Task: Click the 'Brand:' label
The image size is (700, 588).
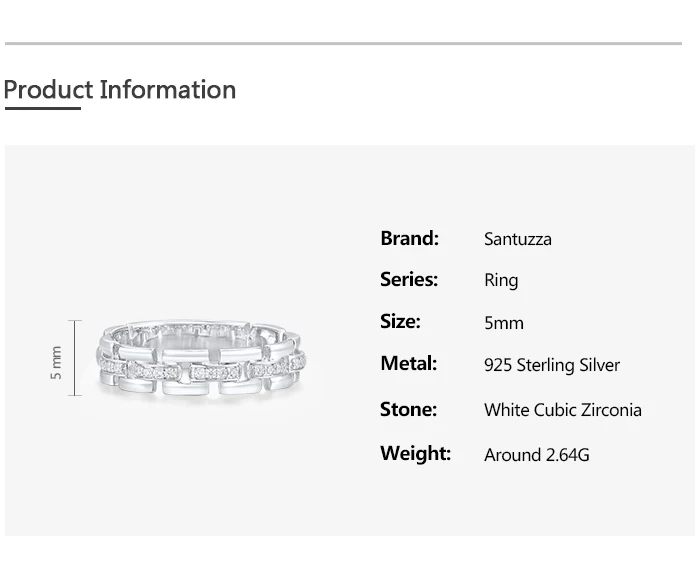Action: [410, 238]
